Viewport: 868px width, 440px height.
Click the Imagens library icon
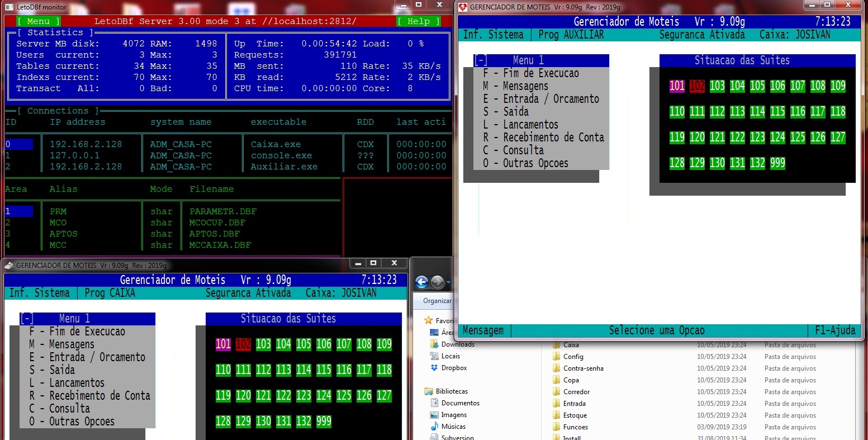coord(434,415)
